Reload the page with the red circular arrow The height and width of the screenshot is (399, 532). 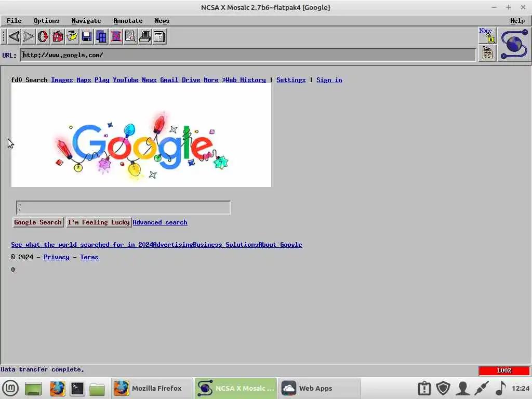click(43, 36)
